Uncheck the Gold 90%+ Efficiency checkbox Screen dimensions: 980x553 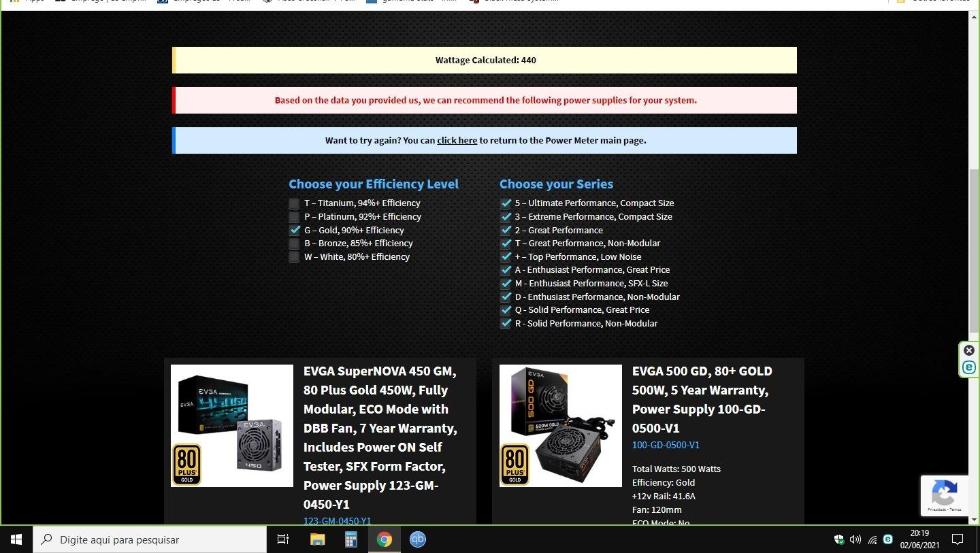point(294,230)
